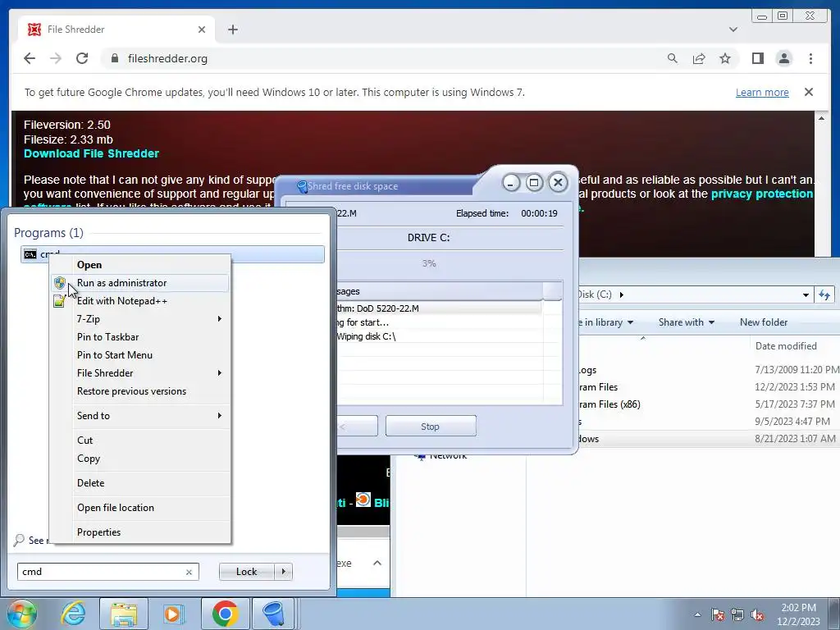The width and height of the screenshot is (840, 630).
Task: Reload the fileshredder.org page
Action: [x=82, y=58]
